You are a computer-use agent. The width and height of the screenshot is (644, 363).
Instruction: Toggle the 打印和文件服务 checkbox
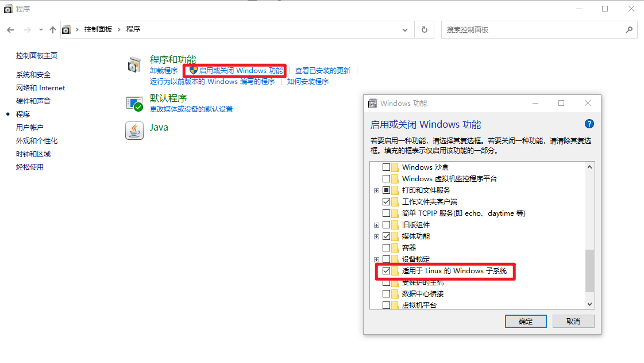pos(386,190)
